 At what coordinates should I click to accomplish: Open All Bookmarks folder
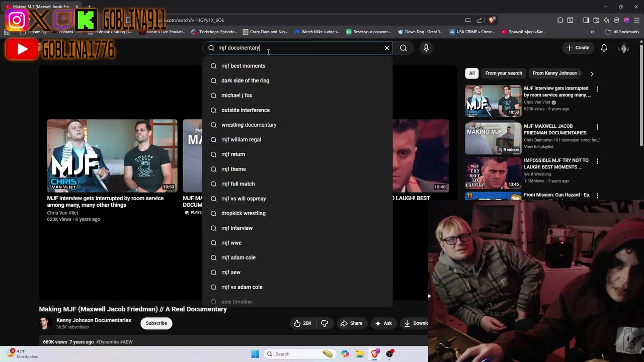(622, 32)
